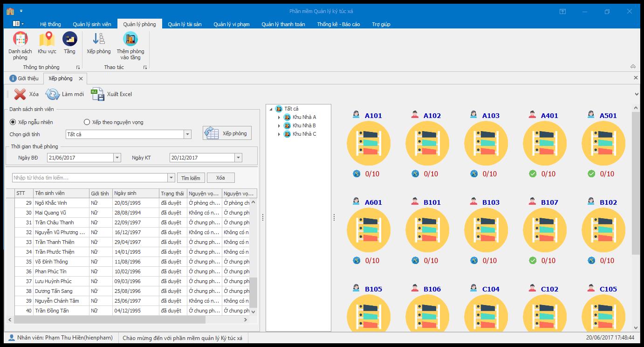Open the Trợ giúp ribbon tab
644x347 pixels.
381,24
